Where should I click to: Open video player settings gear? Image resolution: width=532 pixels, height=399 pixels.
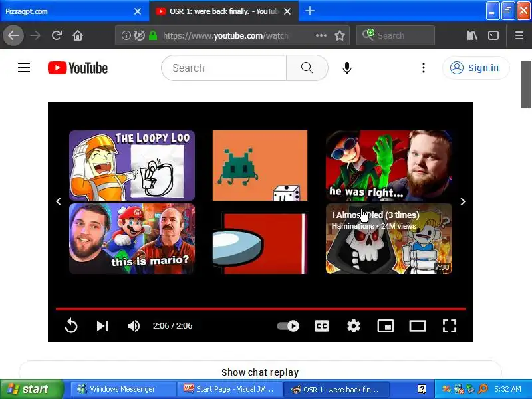coord(354,326)
